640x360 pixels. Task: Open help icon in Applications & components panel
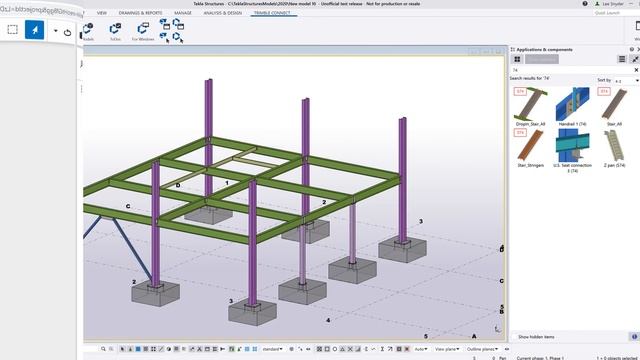(632, 49)
